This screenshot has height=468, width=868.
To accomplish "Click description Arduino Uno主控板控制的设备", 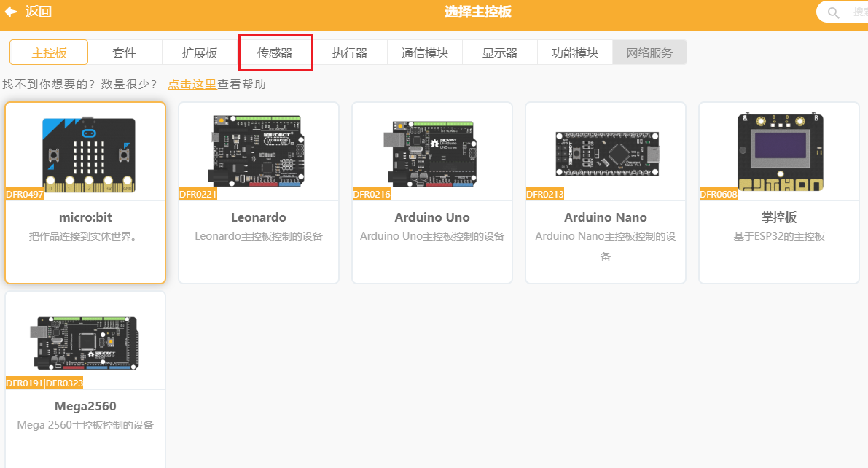I will (x=431, y=236).
